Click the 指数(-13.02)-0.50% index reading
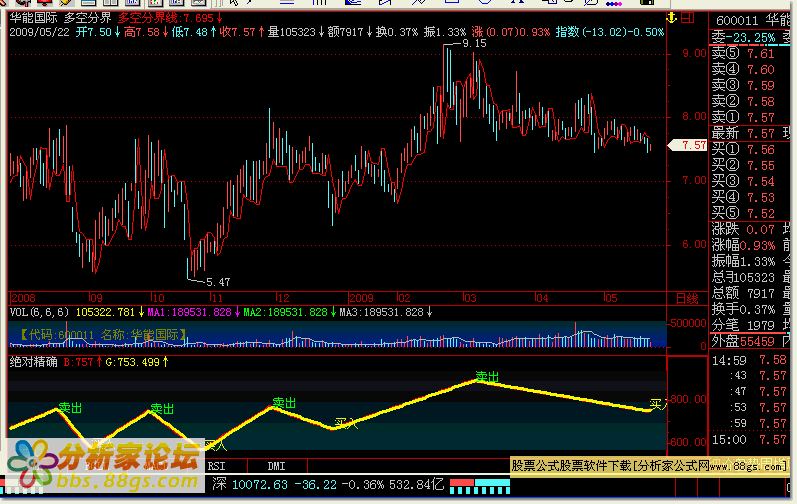Screen dimensions: 797x504 pyautogui.click(x=609, y=32)
